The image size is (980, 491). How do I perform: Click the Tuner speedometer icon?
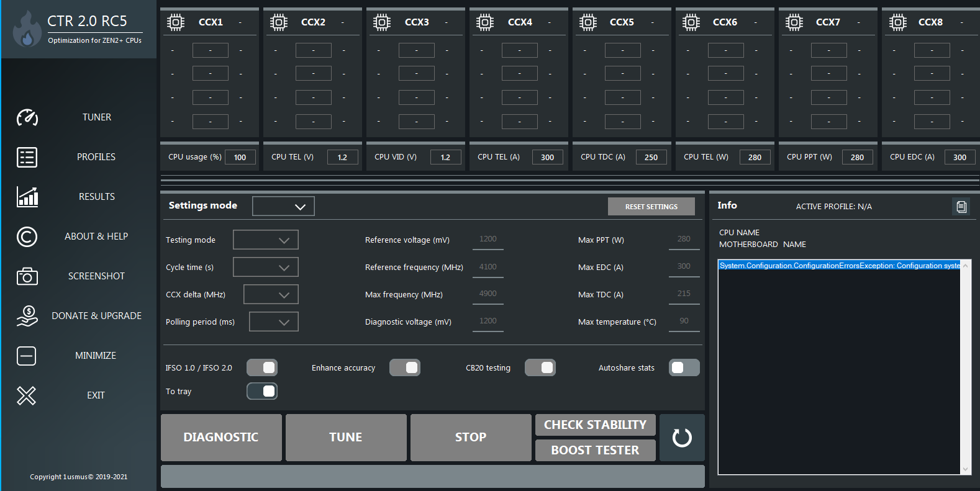[x=27, y=117]
